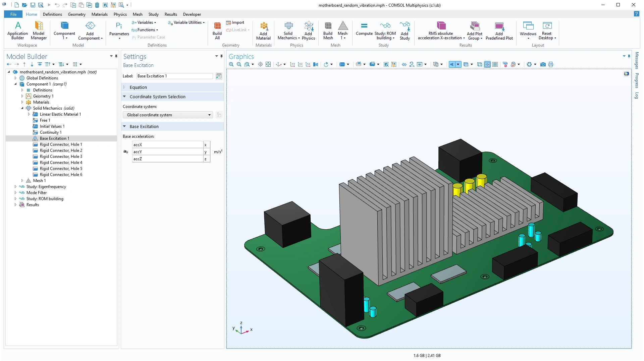Expand the Mesh 1 tree node

pos(22,181)
